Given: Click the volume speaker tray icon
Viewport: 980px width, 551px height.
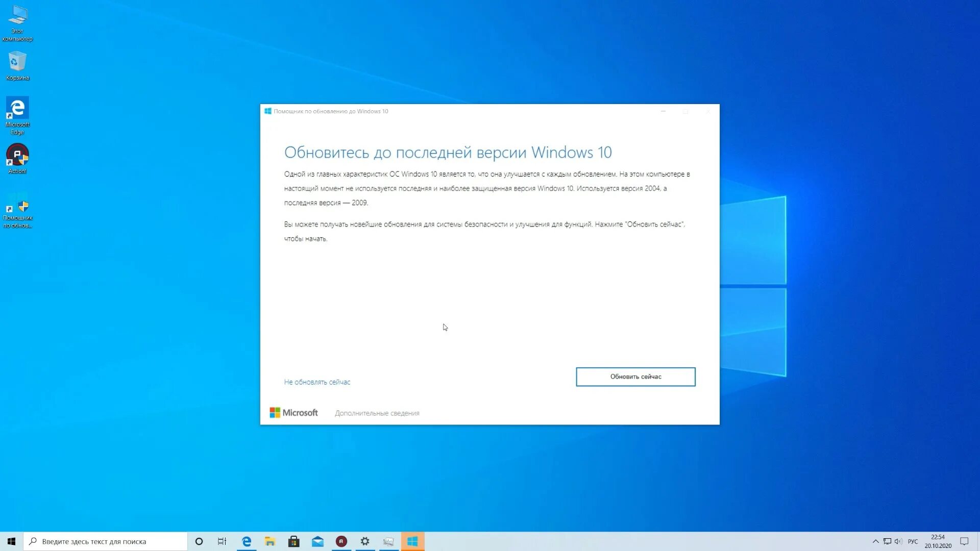Looking at the screenshot, I should point(898,541).
